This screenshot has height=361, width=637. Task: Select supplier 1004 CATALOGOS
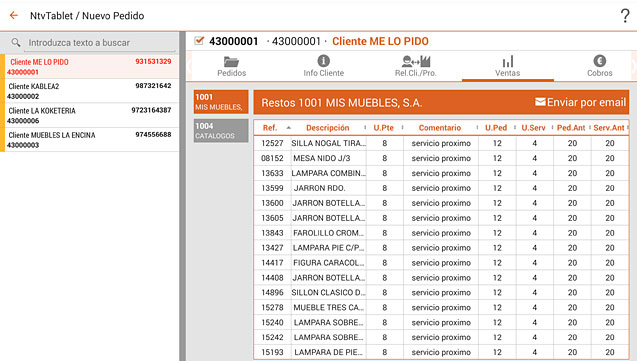221,130
